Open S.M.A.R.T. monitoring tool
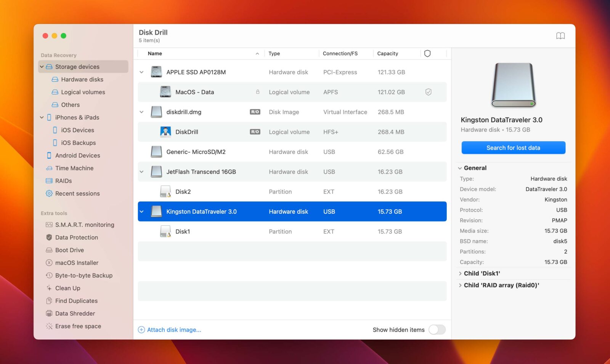Screen dimensions: 610x364 click(84, 225)
